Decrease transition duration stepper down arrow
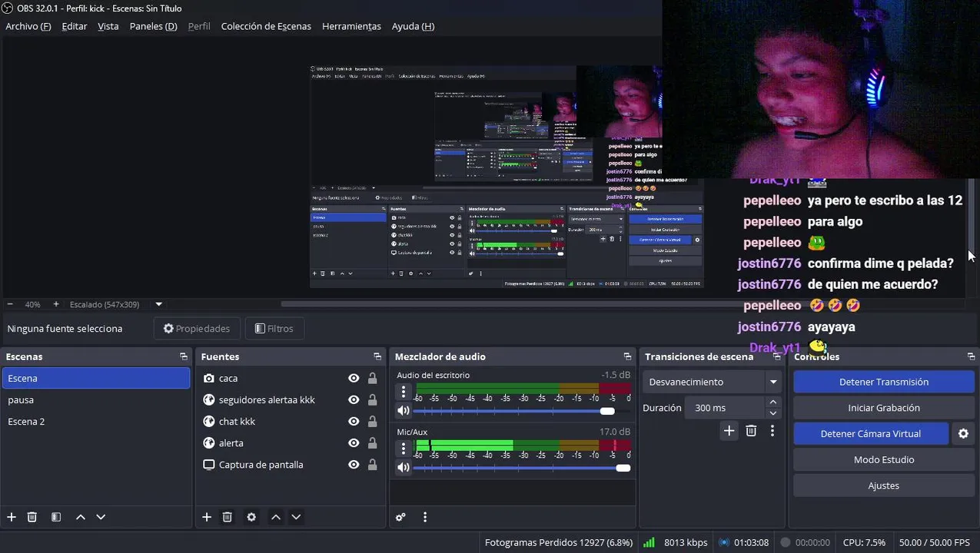This screenshot has height=553, width=980. tap(773, 413)
